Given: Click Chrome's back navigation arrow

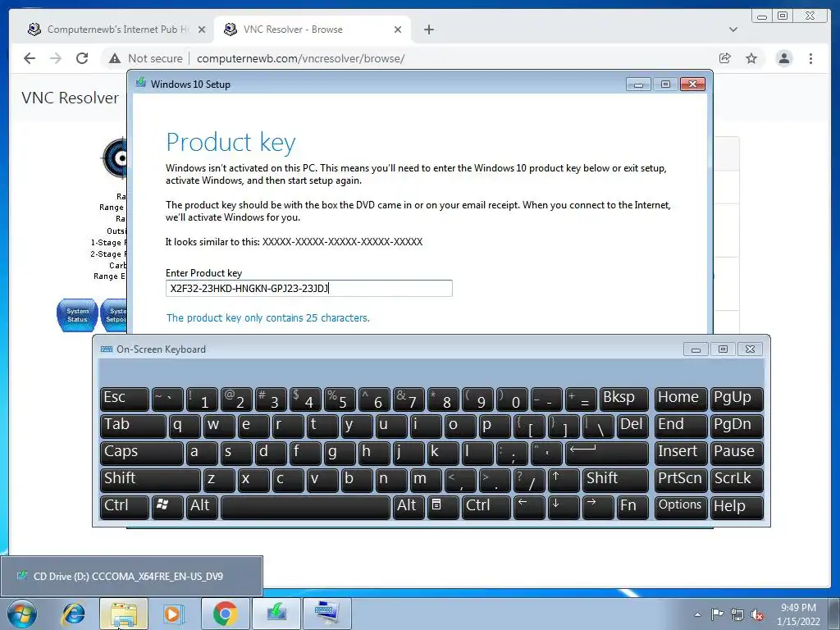Looking at the screenshot, I should 30,58.
